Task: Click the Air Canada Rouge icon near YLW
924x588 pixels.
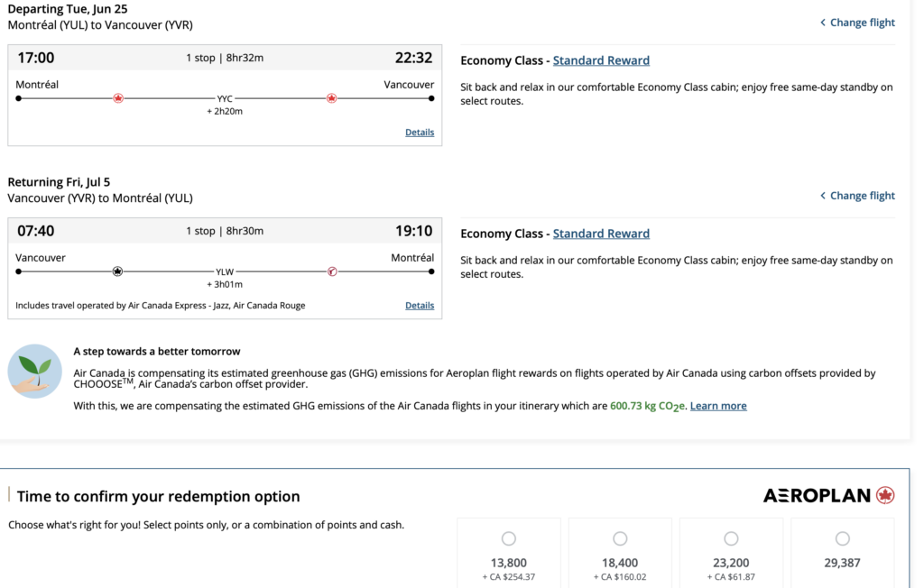Action: [x=332, y=271]
